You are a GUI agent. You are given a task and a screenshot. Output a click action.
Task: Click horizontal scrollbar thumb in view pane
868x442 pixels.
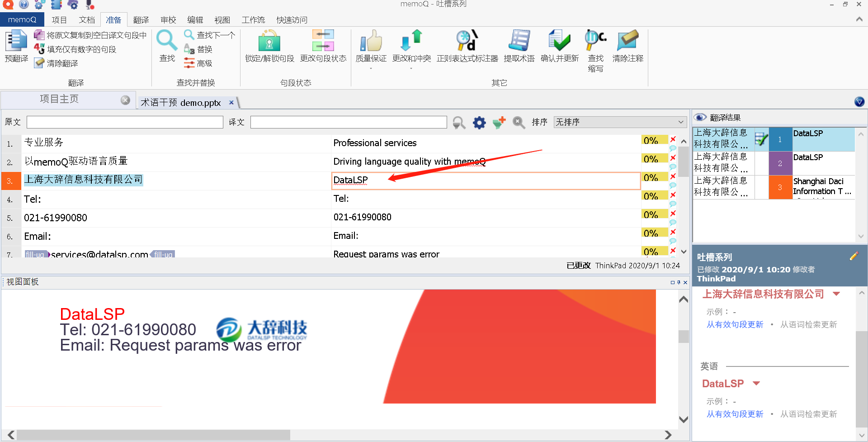pos(153,435)
